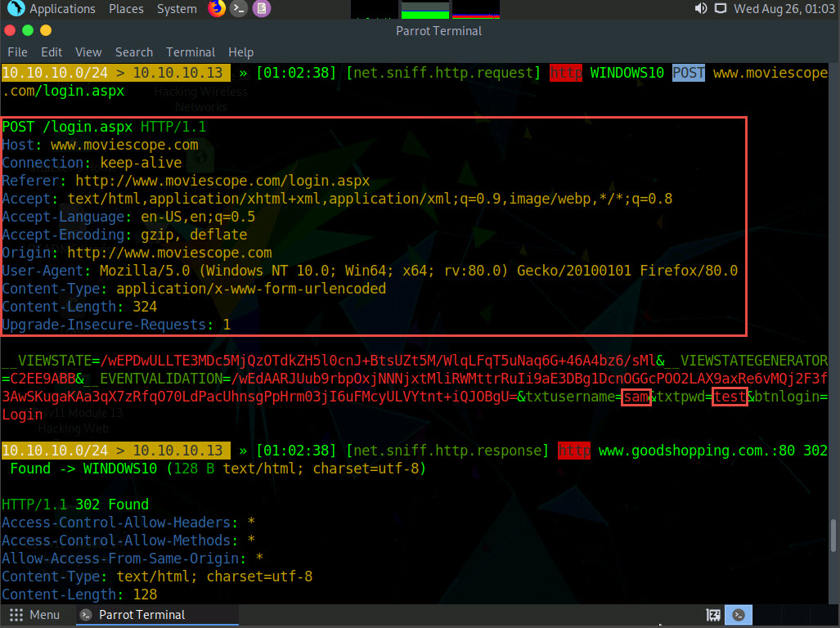Screen dimensions: 840x628
Task: Launch the terminal from the top panel icon
Action: coord(238,8)
